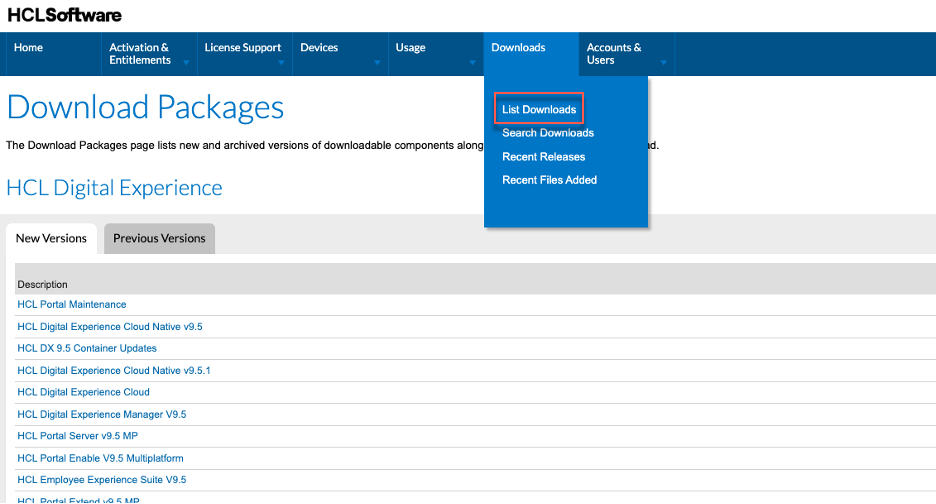Choose Recent Releases in Downloads menu
Image resolution: width=936 pixels, height=504 pixels.
point(543,156)
